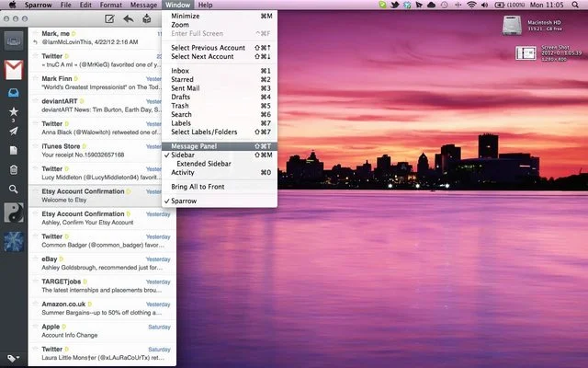Open the 'Welcome to Etsy' email
Viewport: 588px width, 368px height.
click(x=96, y=195)
